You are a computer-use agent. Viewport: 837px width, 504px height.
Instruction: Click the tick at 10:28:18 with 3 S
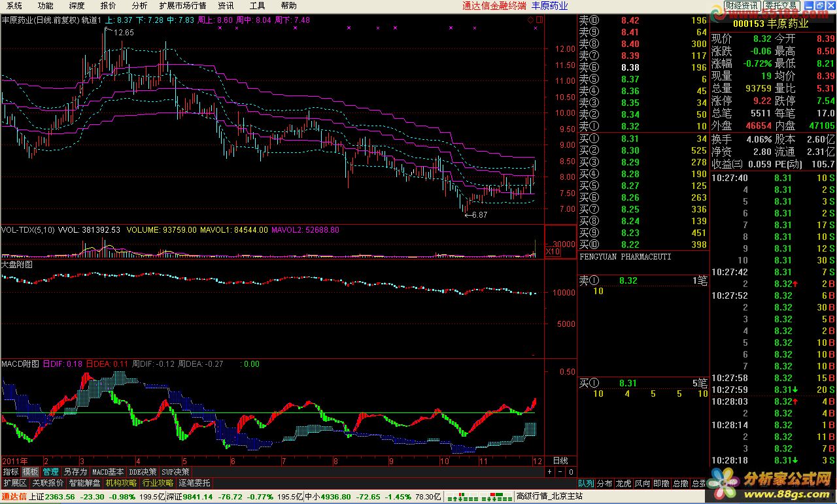click(x=774, y=460)
